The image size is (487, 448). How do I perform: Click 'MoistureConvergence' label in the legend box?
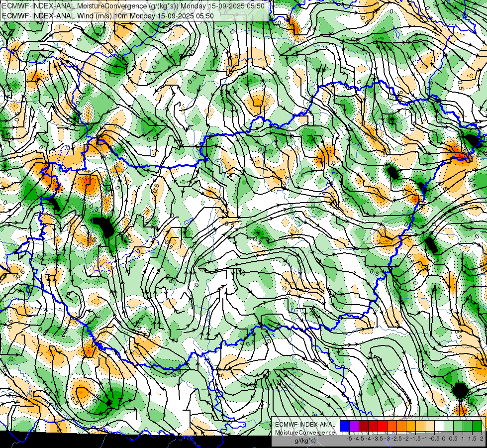(305, 433)
